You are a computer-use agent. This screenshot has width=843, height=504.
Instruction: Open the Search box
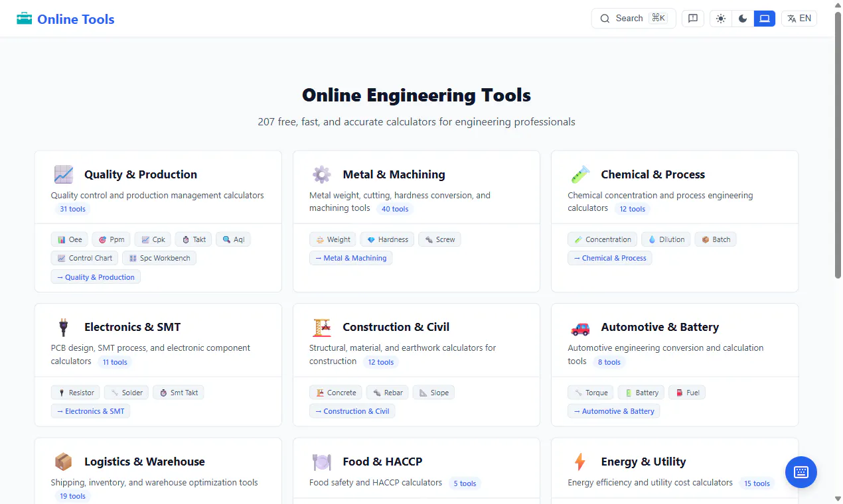click(633, 19)
